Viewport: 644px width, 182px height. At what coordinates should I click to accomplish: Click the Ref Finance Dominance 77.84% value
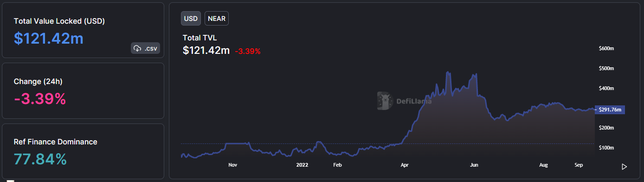40,159
